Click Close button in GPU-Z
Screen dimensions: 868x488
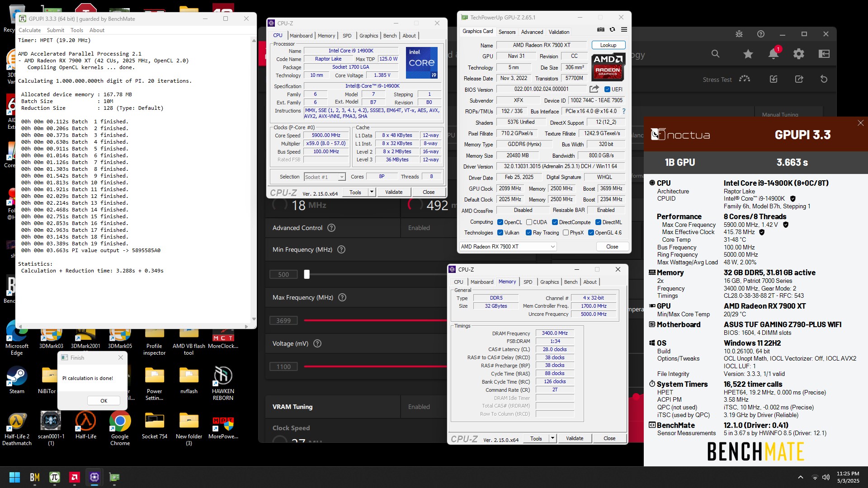(612, 247)
